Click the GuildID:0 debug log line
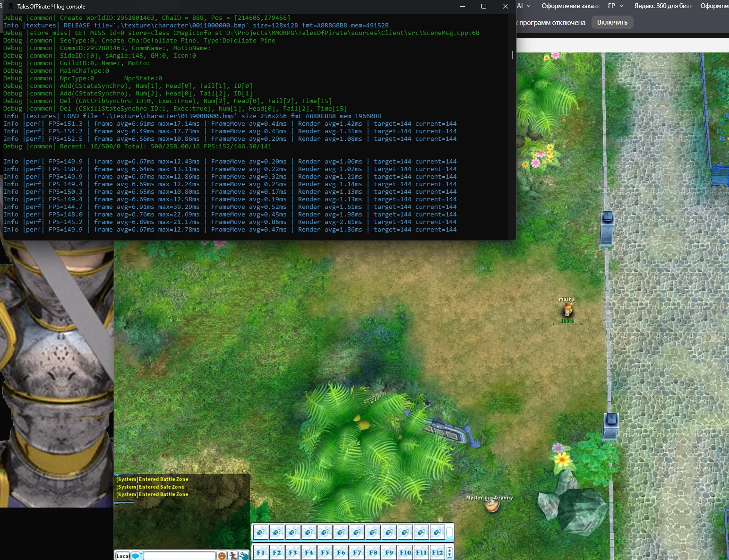The image size is (729, 560). coord(77,63)
